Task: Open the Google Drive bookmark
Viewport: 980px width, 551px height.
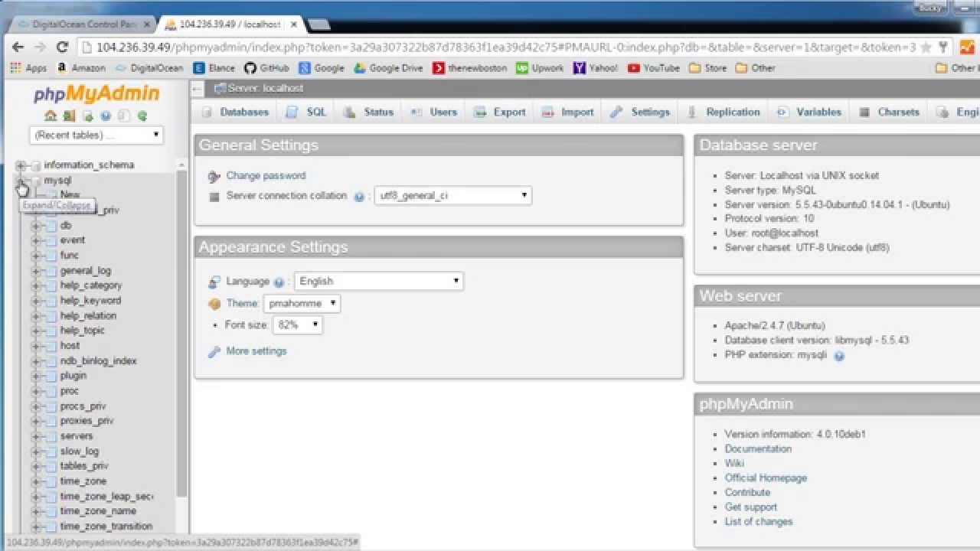Action: coord(388,68)
